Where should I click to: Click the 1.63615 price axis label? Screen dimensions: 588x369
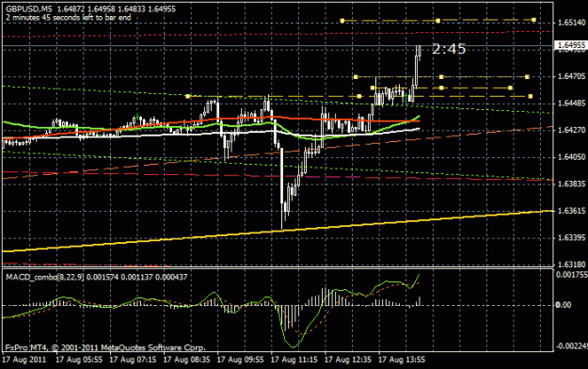[x=571, y=211]
